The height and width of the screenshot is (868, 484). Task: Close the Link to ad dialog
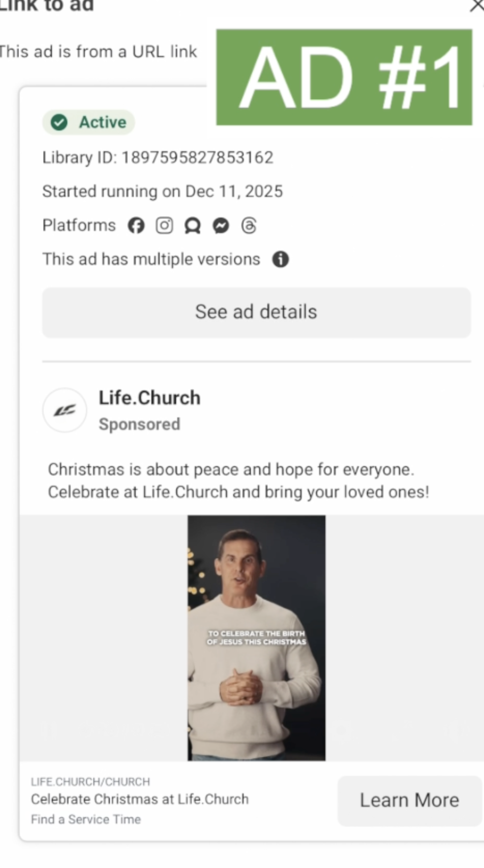(x=477, y=6)
